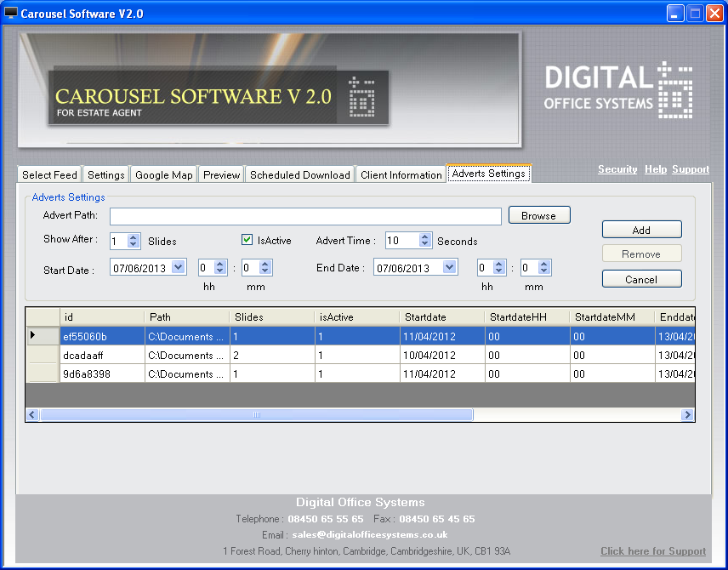Open the Help link
The height and width of the screenshot is (570, 728).
coord(656,169)
